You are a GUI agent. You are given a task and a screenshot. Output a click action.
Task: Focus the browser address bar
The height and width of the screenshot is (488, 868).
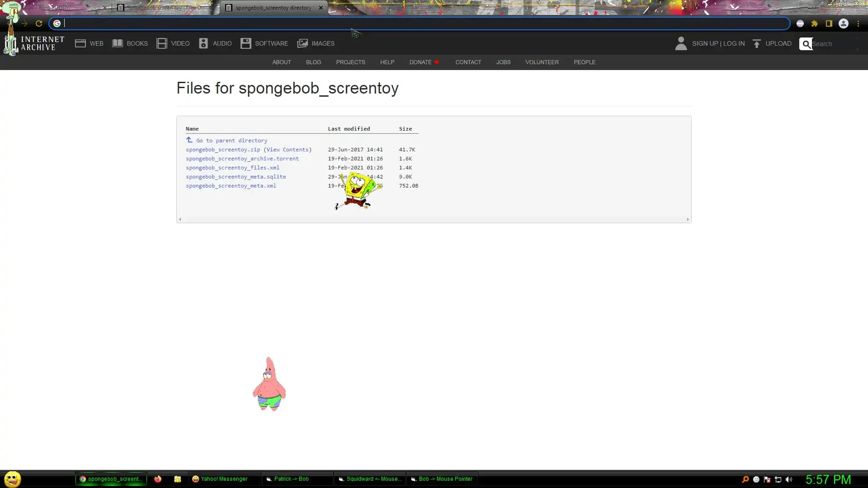point(407,23)
